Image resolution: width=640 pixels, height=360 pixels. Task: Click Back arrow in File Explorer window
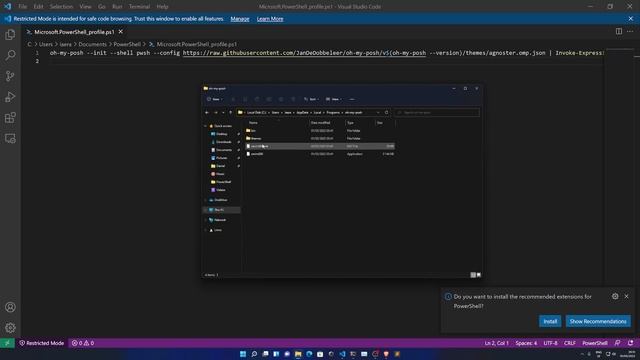tap(207, 112)
